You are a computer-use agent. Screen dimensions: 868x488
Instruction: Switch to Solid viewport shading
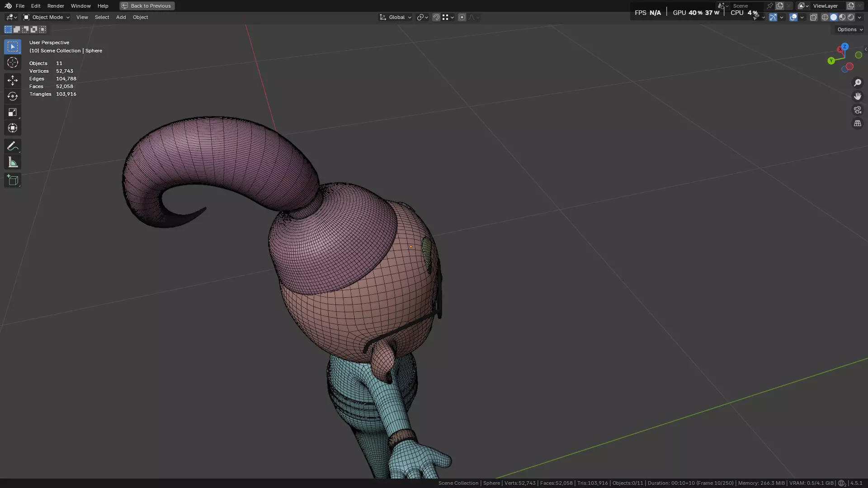[x=834, y=17]
